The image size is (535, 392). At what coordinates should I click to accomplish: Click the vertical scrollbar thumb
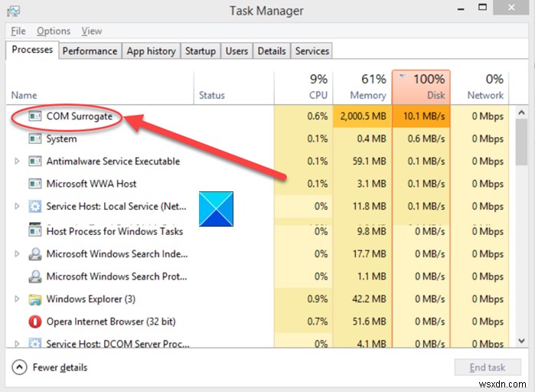[x=521, y=142]
